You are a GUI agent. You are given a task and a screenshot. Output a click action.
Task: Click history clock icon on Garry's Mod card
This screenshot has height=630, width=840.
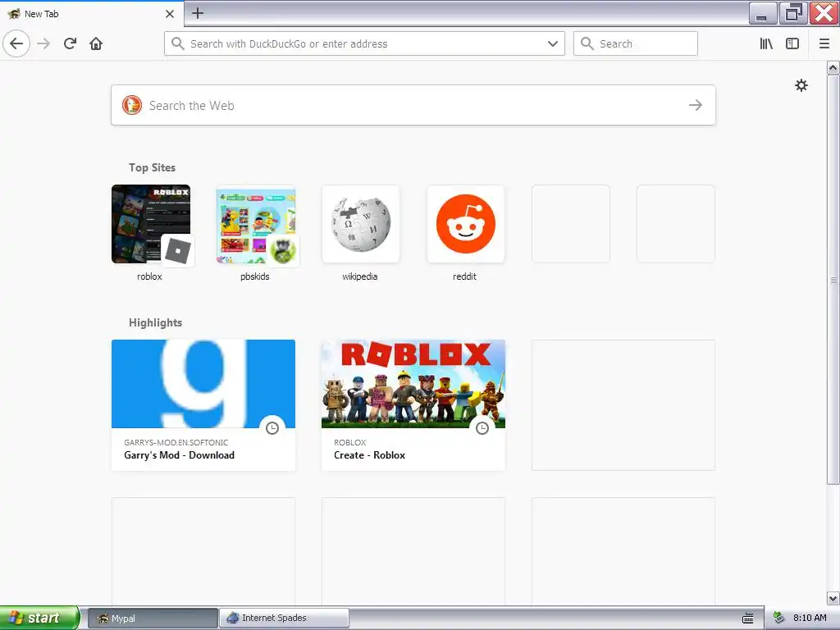pos(272,428)
